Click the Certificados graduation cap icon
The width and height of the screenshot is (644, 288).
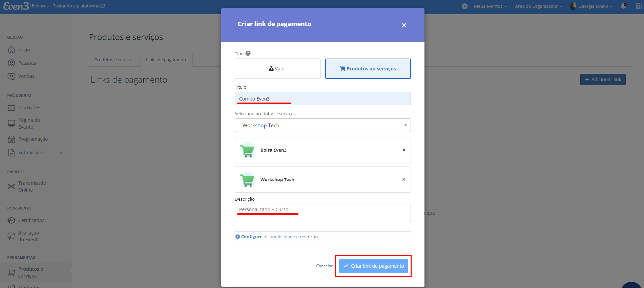click(11, 220)
